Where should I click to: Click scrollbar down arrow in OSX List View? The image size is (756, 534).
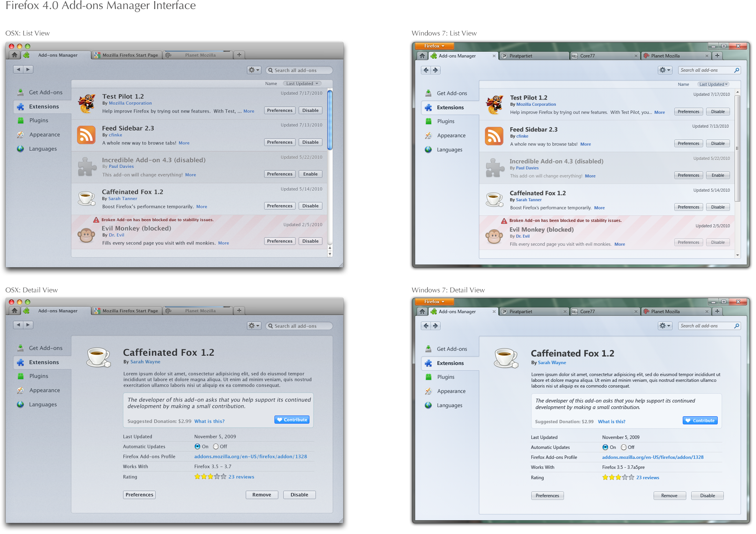point(330,254)
